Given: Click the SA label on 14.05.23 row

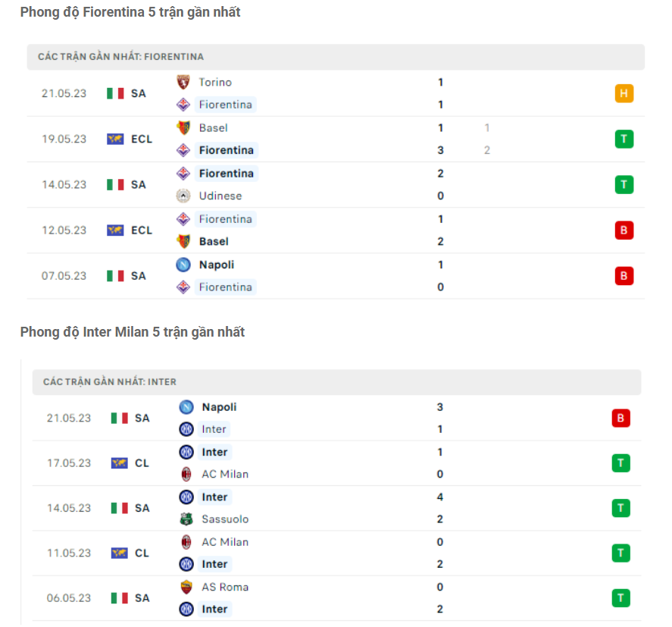Looking at the screenshot, I should (139, 184).
